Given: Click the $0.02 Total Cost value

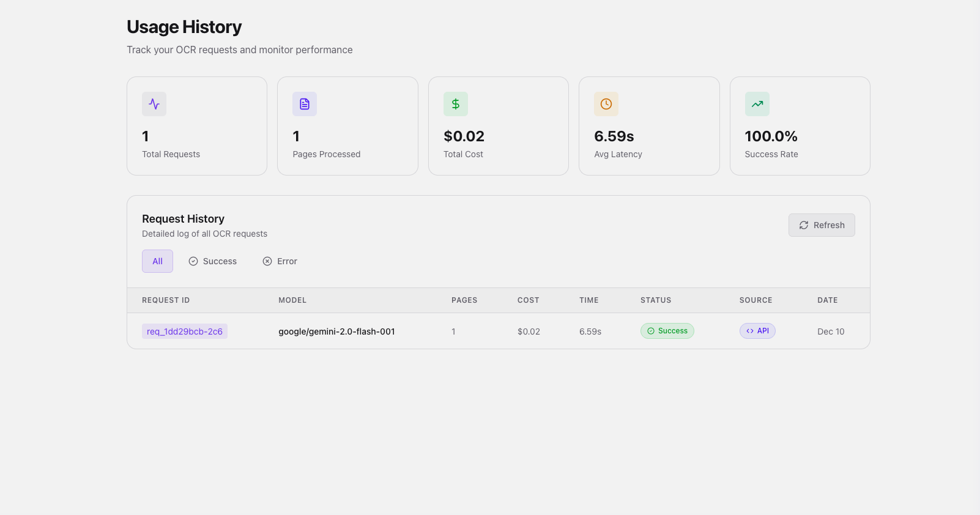Looking at the screenshot, I should coord(464,136).
